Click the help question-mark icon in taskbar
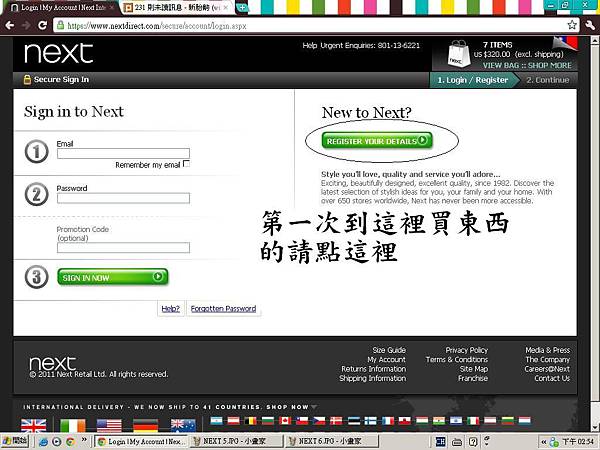The height and width of the screenshot is (450, 600). tap(473, 442)
